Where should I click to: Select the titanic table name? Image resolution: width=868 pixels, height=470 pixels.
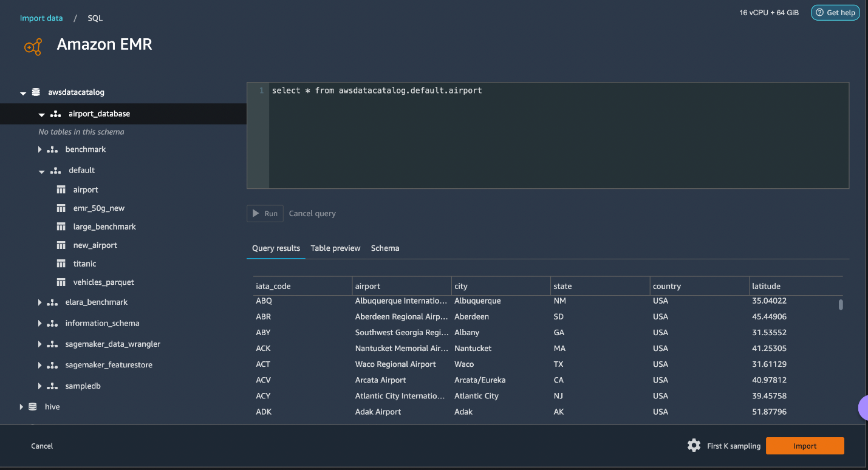84,264
